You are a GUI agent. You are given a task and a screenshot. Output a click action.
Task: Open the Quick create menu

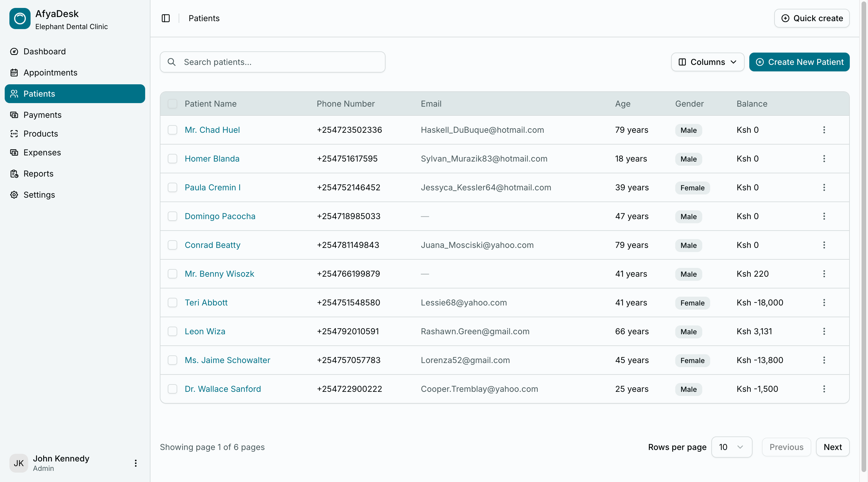pyautogui.click(x=811, y=18)
